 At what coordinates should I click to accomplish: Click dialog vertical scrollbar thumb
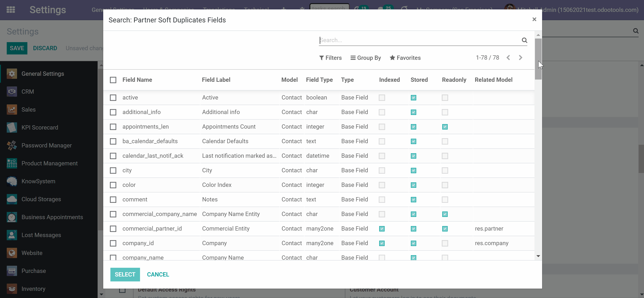(538, 59)
